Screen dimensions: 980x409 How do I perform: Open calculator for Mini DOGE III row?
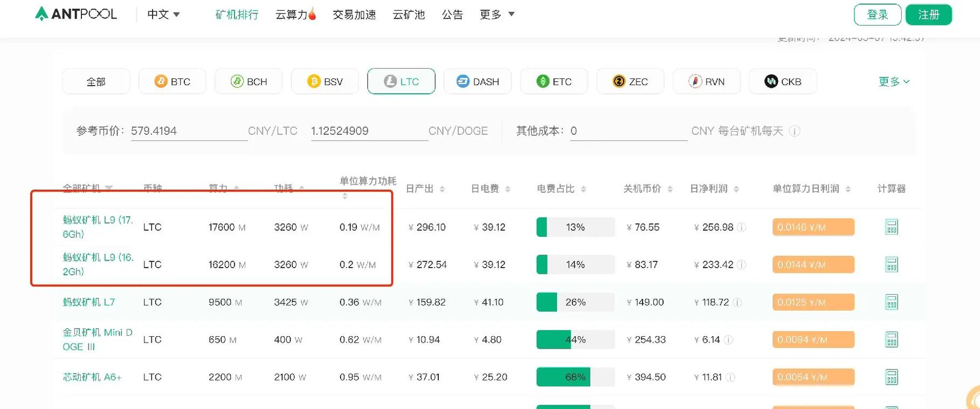point(892,339)
